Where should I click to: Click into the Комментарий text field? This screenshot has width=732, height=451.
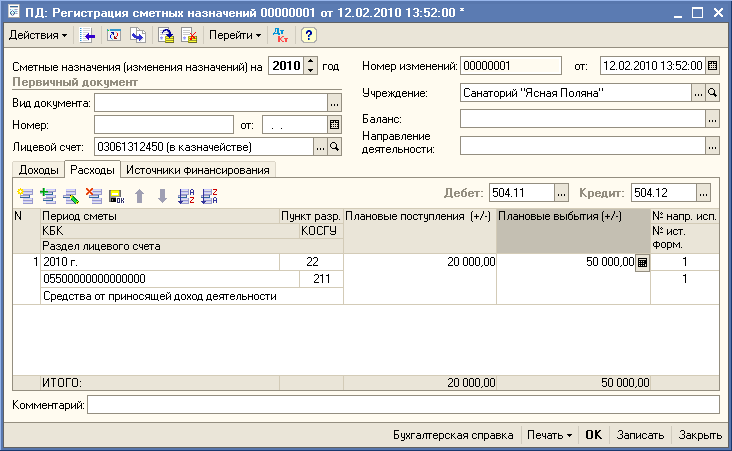[x=402, y=404]
